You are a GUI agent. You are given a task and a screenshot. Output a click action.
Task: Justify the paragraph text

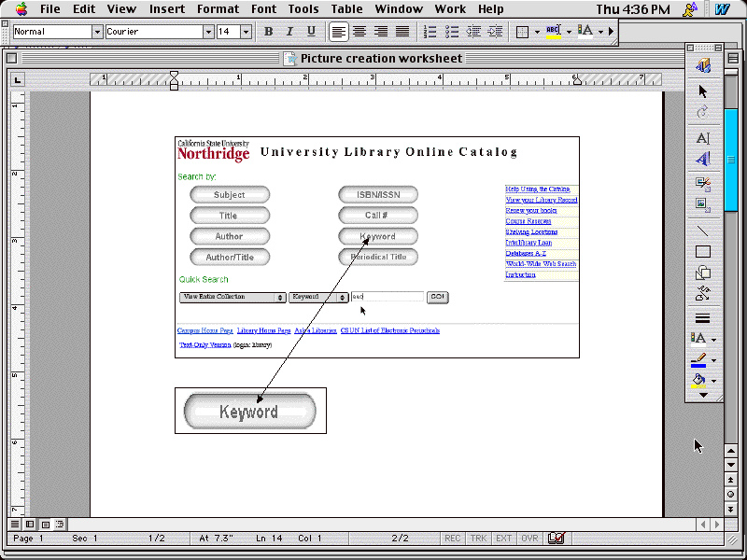[x=402, y=32]
